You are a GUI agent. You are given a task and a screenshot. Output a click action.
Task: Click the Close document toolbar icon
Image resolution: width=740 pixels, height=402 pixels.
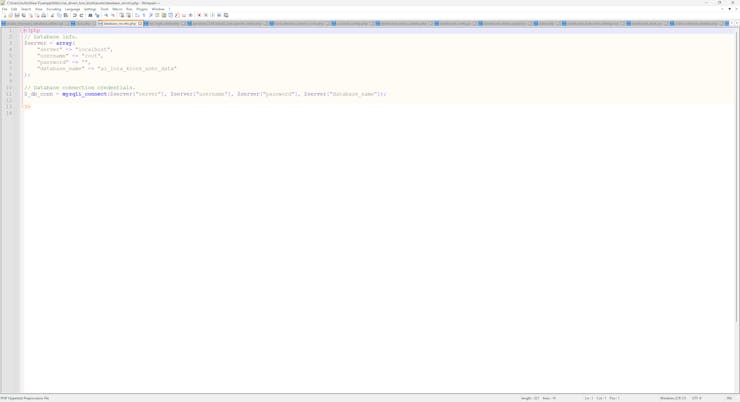click(31, 15)
